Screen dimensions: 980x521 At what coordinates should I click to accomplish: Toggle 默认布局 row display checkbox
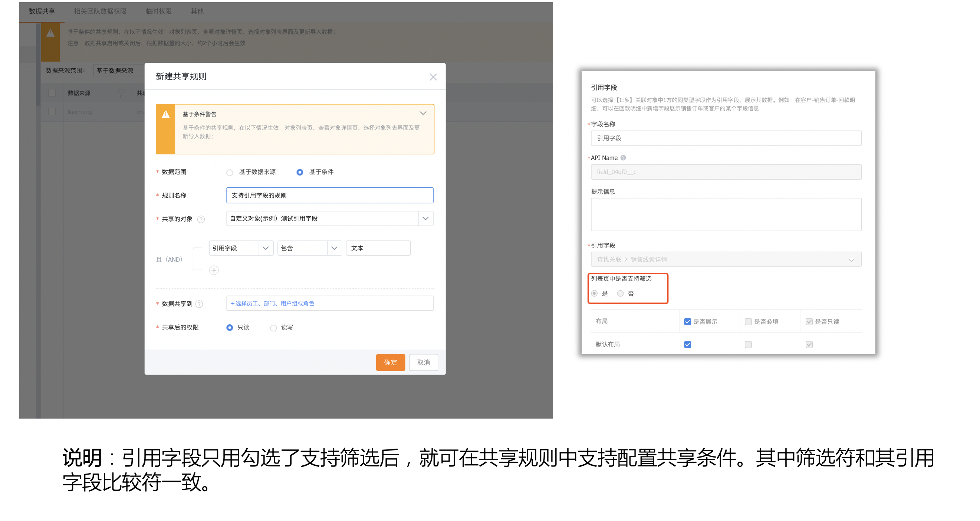point(687,345)
